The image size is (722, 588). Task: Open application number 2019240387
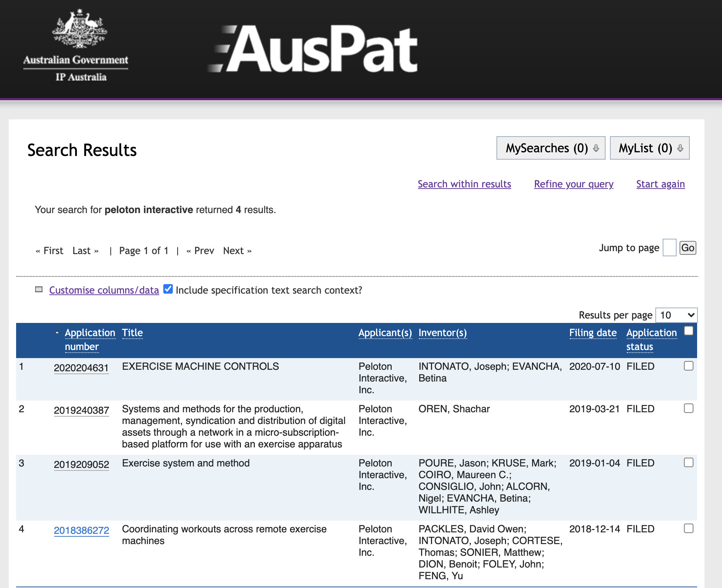point(81,410)
